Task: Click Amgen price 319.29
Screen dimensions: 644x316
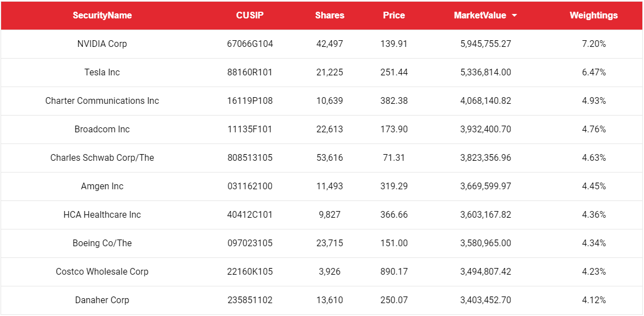Action: [x=394, y=186]
